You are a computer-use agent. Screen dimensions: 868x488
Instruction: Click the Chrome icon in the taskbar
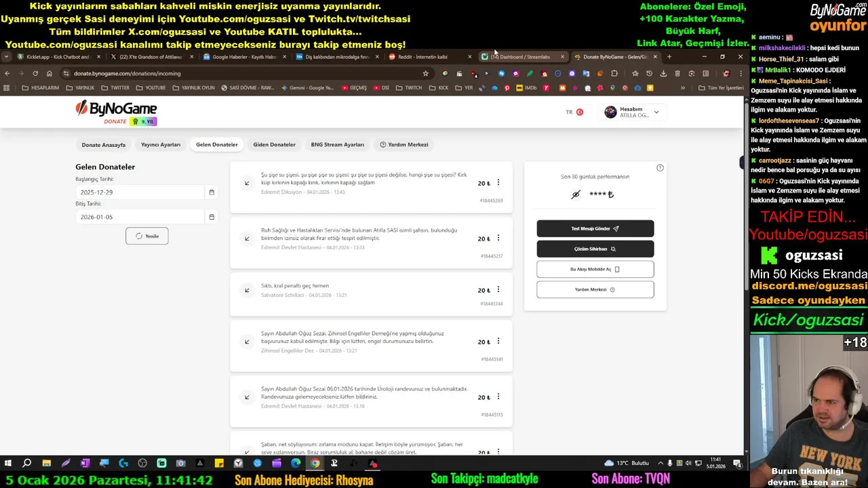315,464
